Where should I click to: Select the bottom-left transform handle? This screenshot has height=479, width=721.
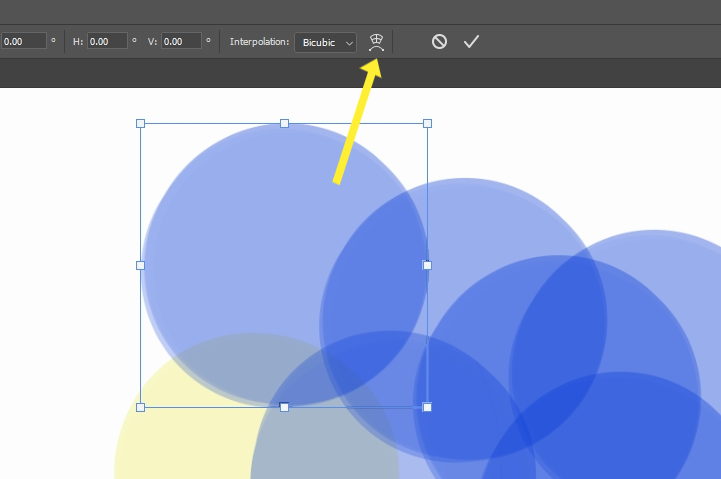(x=141, y=407)
